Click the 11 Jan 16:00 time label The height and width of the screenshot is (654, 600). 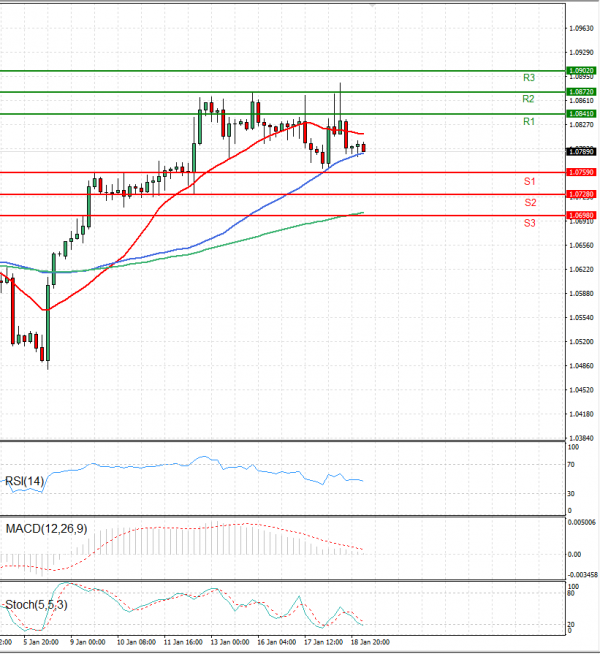(183, 642)
